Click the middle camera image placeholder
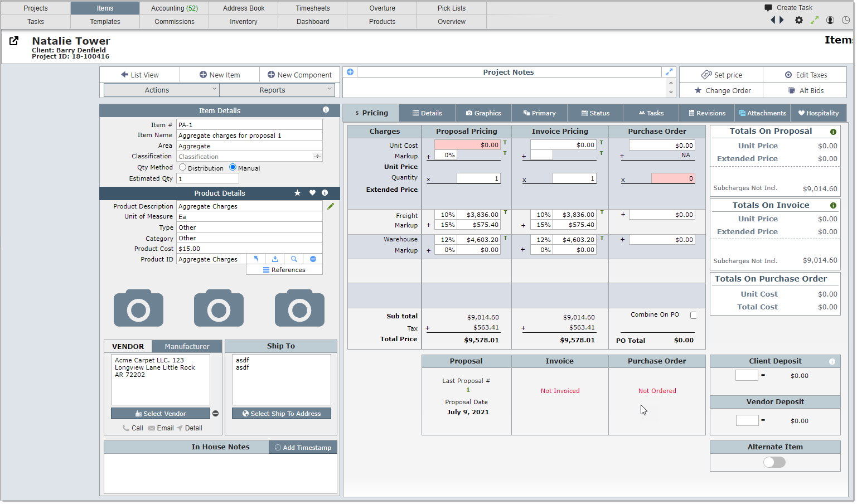The height and width of the screenshot is (504, 857). coord(219,308)
